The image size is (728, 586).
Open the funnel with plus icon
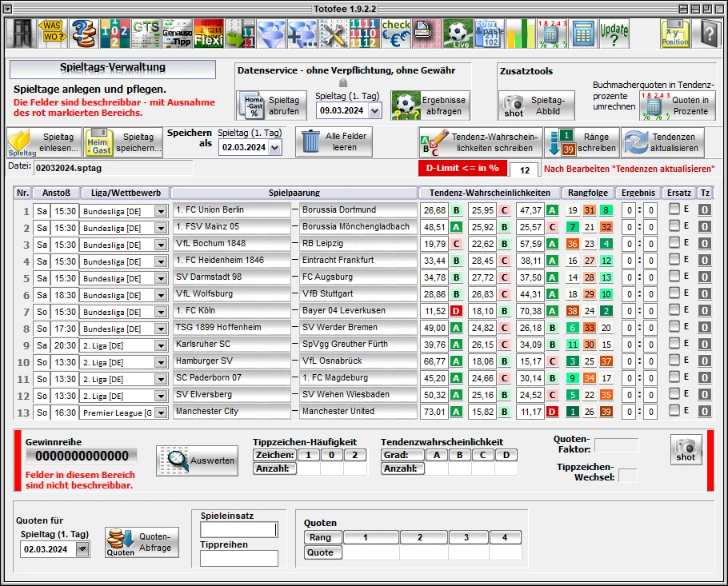[x=302, y=34]
